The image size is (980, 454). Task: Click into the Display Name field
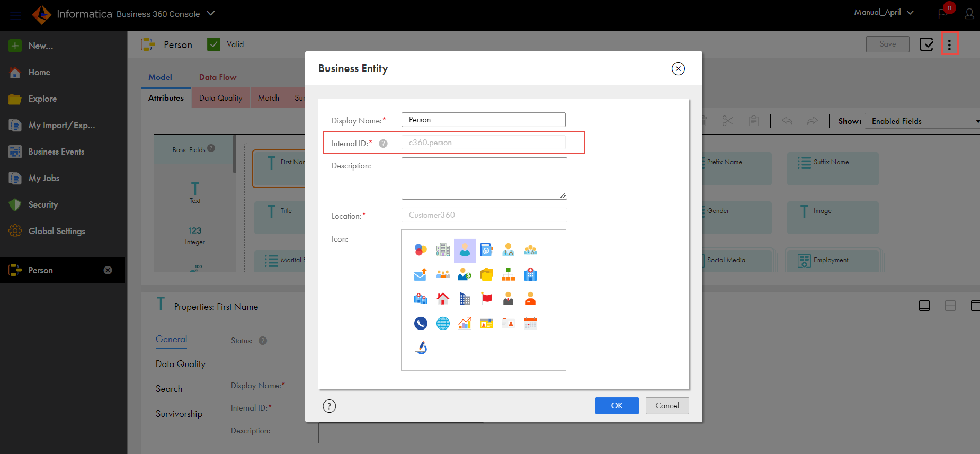point(484,120)
